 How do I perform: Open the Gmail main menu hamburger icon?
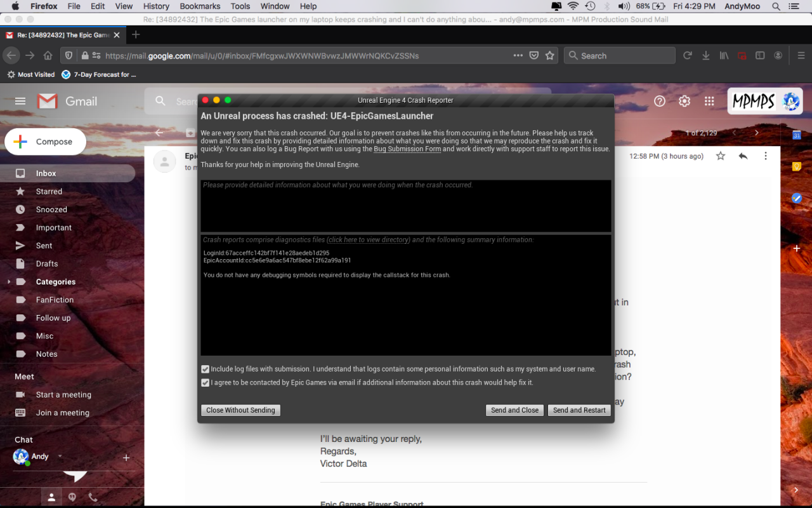pyautogui.click(x=20, y=101)
